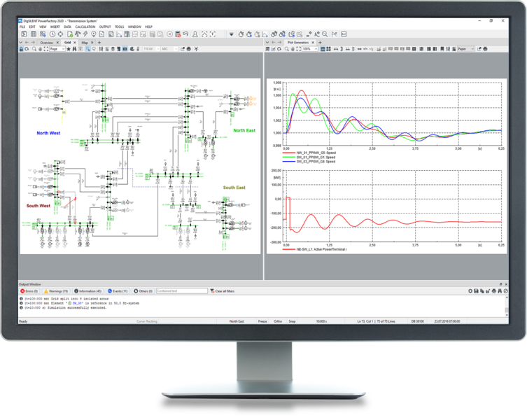Switch to the Map tab

click(85, 43)
